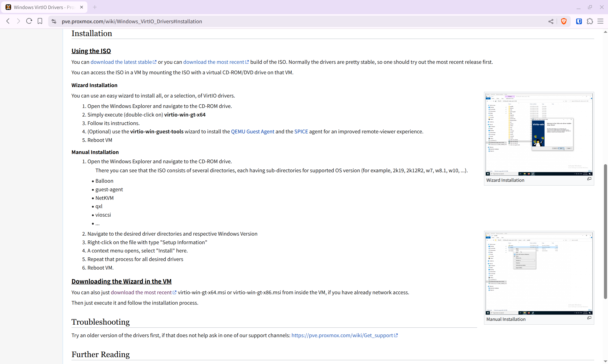Viewport: 608px width, 364px height.
Task: Open a new tab with plus button
Action: [x=95, y=7]
